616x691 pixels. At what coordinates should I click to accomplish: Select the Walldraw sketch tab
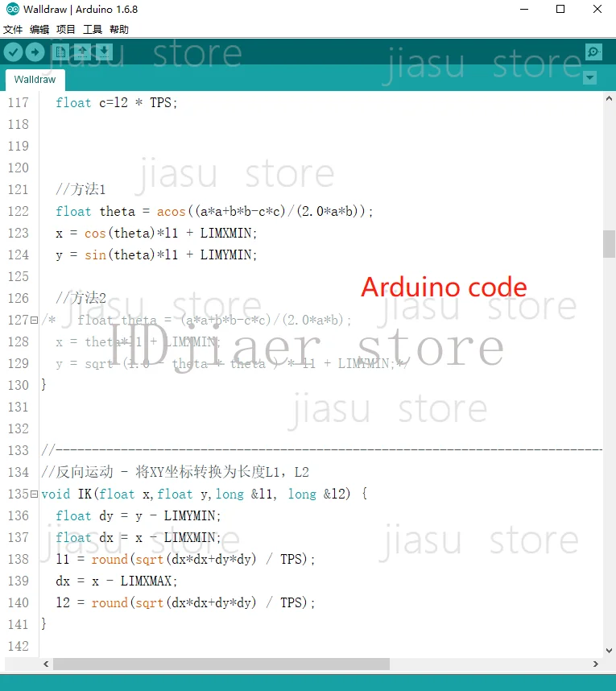tap(35, 80)
